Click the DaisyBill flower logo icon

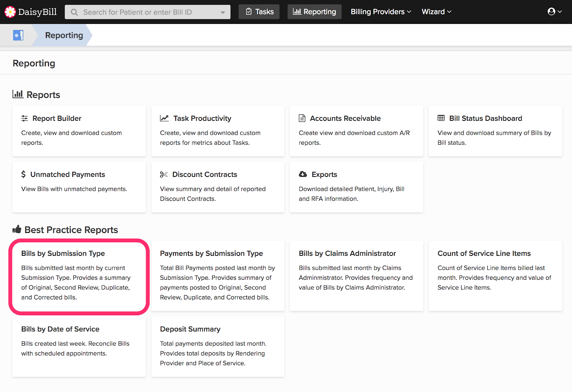(10, 12)
